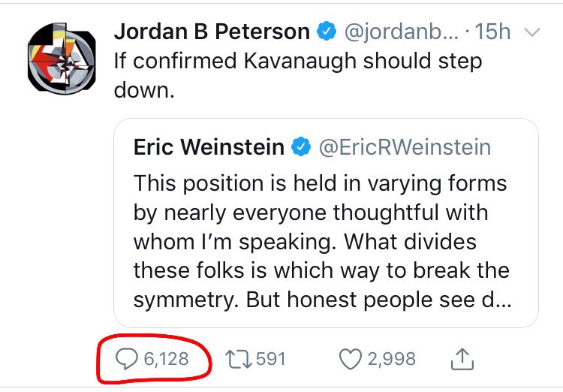The height and width of the screenshot is (392, 563).
Task: Tap the retweet arrows icon
Action: click(239, 359)
